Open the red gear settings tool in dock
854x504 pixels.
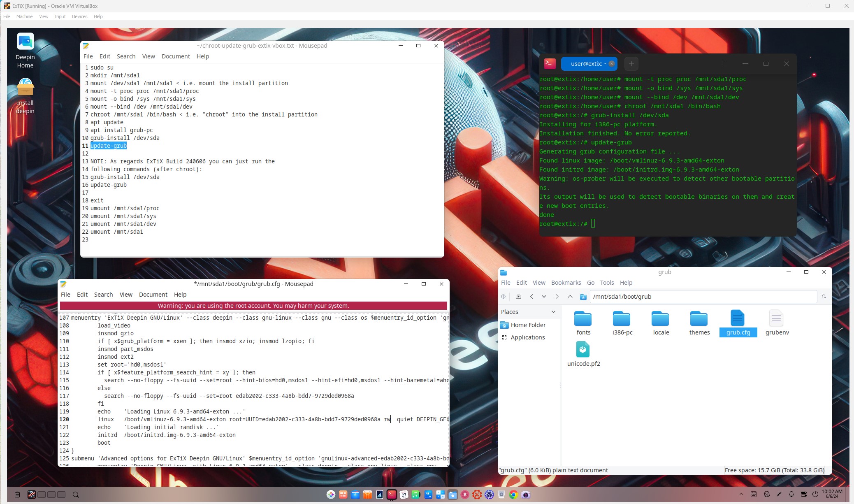477,495
